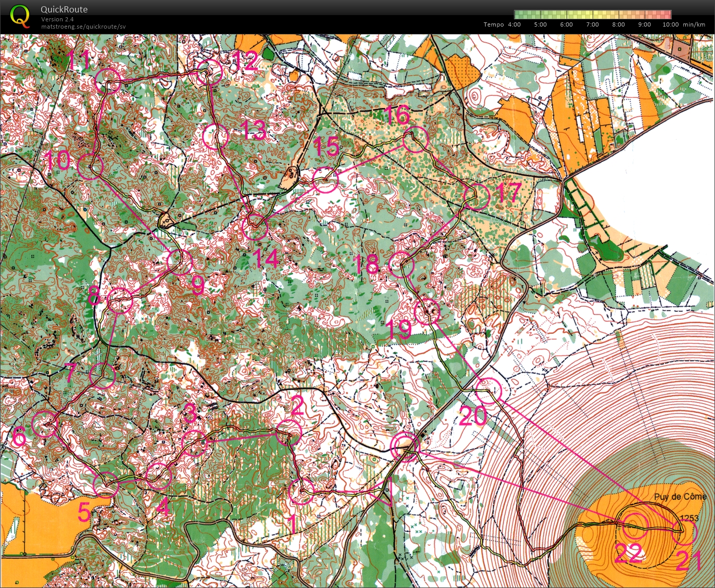Click the min/km unit label
Screen dimensions: 715x588
694,24
